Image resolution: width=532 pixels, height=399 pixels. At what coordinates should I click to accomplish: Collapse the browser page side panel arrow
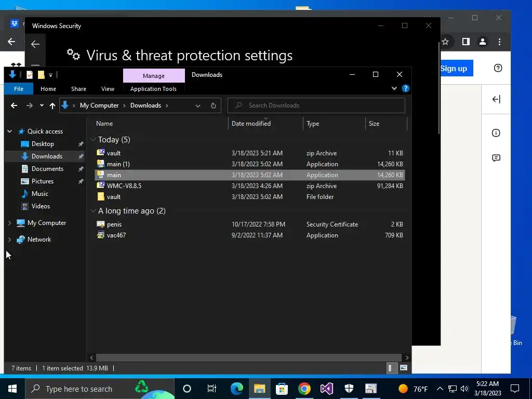tap(496, 99)
